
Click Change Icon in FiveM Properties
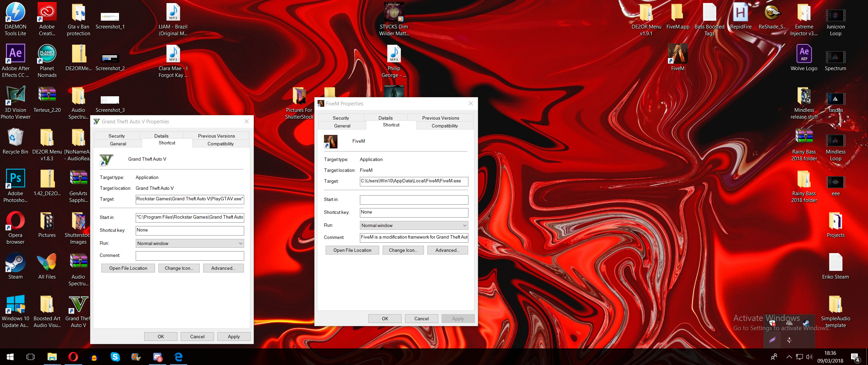[403, 250]
